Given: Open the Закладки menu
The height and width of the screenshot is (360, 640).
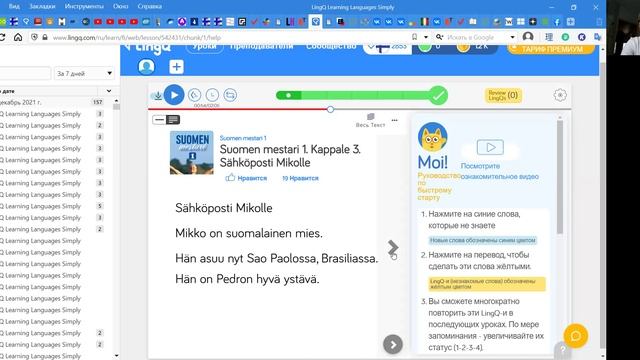Looking at the screenshot, I should (x=42, y=7).
